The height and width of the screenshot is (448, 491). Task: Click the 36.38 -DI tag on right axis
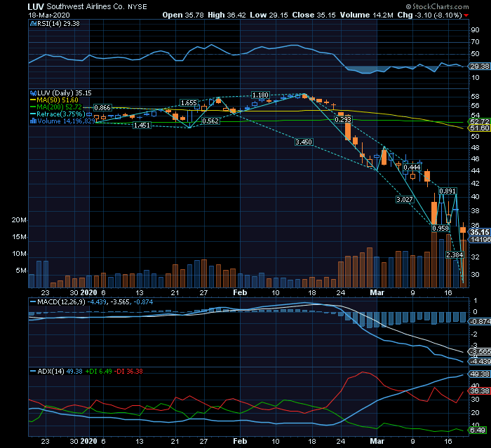[x=479, y=391]
